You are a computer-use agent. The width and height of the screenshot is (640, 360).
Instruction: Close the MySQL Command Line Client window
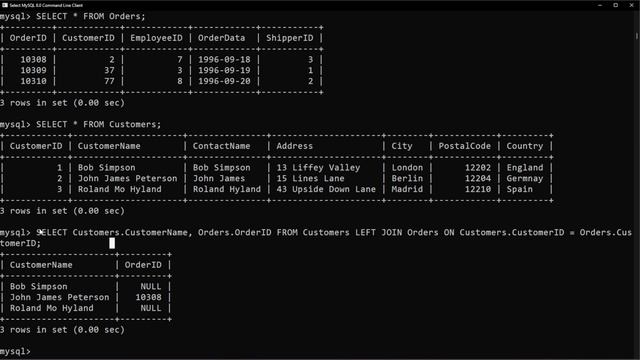pos(631,5)
